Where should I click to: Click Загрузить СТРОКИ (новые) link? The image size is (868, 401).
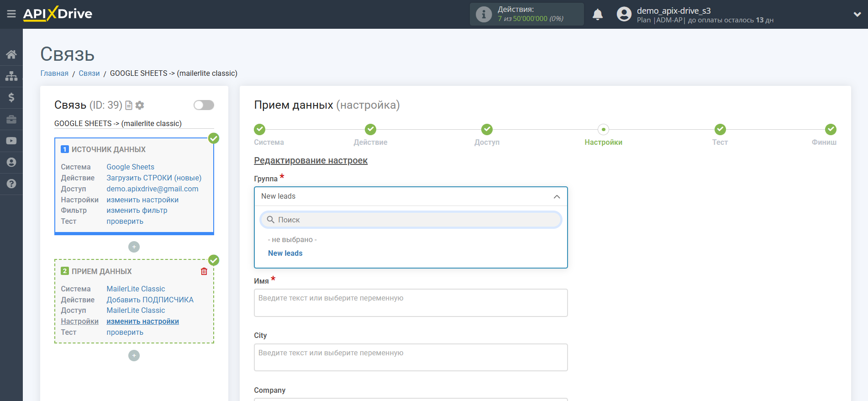(x=154, y=178)
